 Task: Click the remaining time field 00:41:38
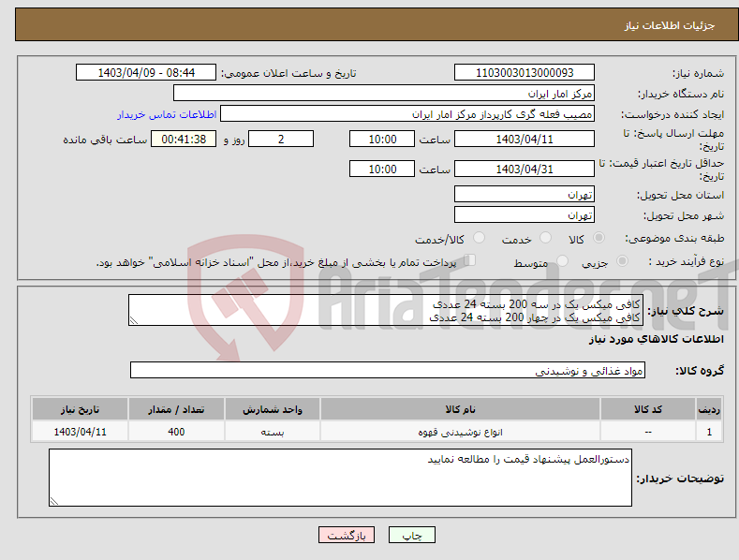184,139
